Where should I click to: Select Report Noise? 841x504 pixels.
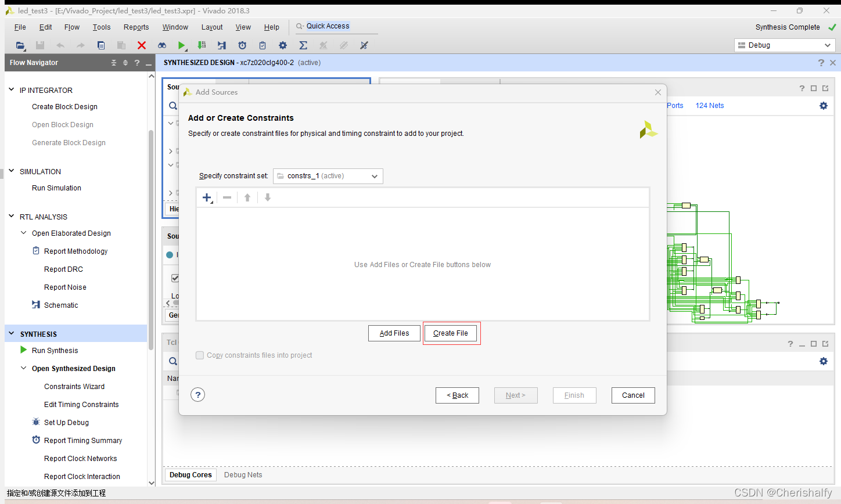click(x=65, y=287)
